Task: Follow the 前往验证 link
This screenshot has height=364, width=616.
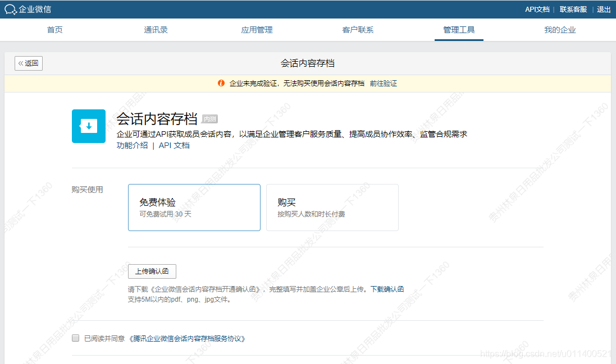Action: tap(384, 83)
